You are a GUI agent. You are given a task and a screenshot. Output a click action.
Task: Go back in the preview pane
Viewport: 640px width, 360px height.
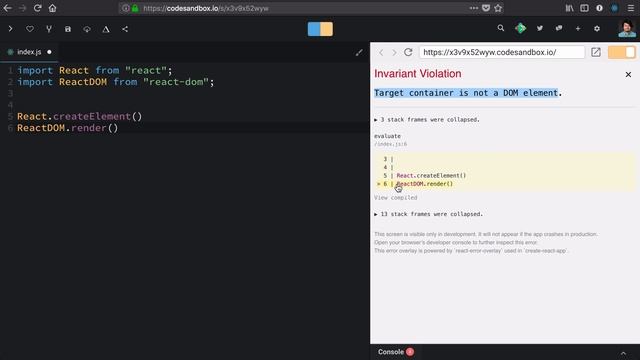coord(381,52)
